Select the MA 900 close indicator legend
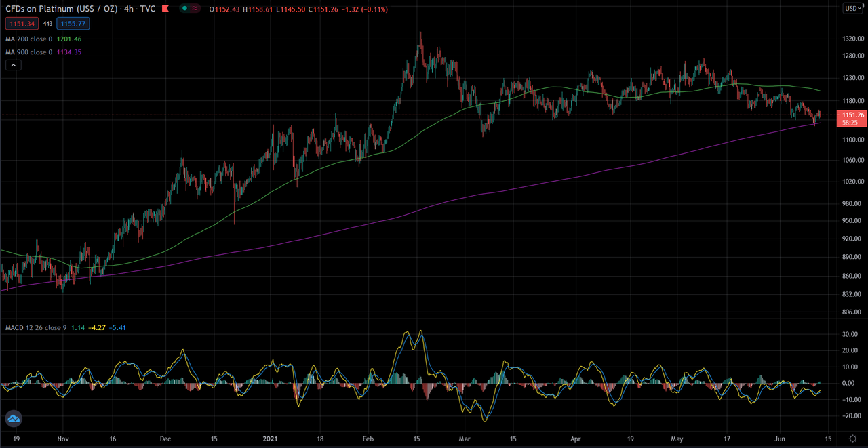This screenshot has height=448, width=868. click(27, 52)
